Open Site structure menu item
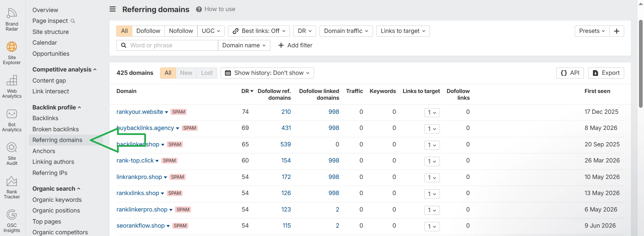 [50, 32]
